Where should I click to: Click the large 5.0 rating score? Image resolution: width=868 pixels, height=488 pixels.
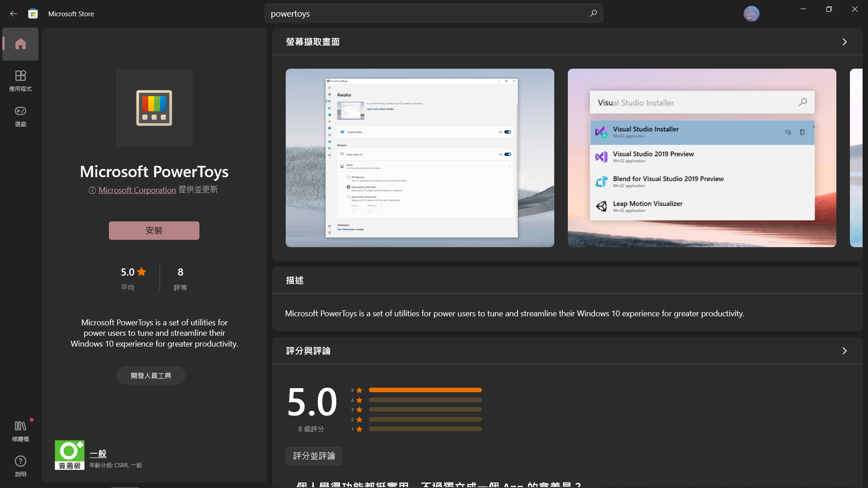[x=312, y=402]
